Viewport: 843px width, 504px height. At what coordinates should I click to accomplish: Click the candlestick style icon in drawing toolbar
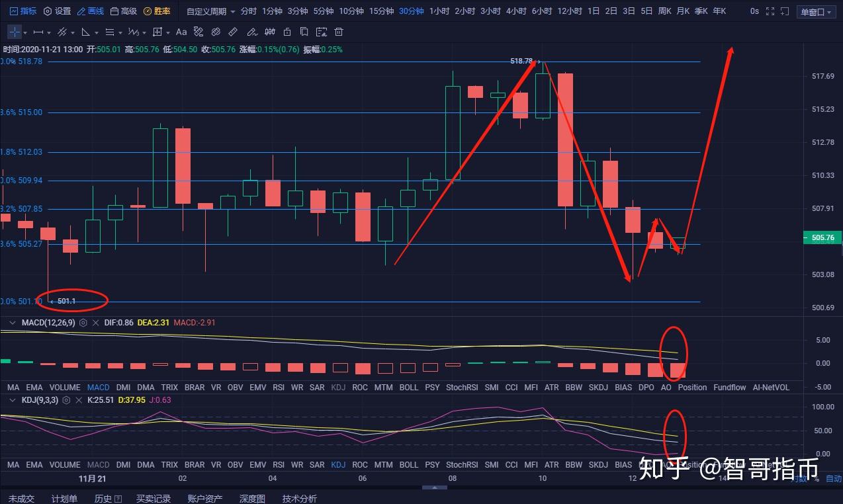[x=269, y=32]
